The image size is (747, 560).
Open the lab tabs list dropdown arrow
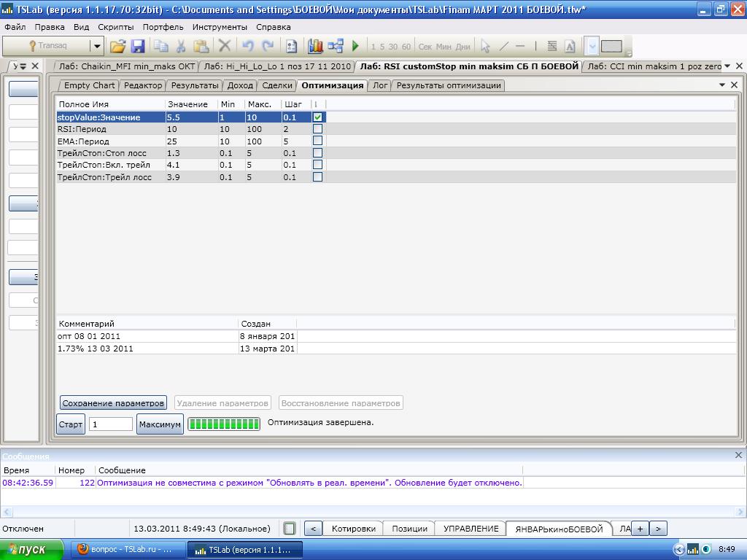(x=727, y=66)
